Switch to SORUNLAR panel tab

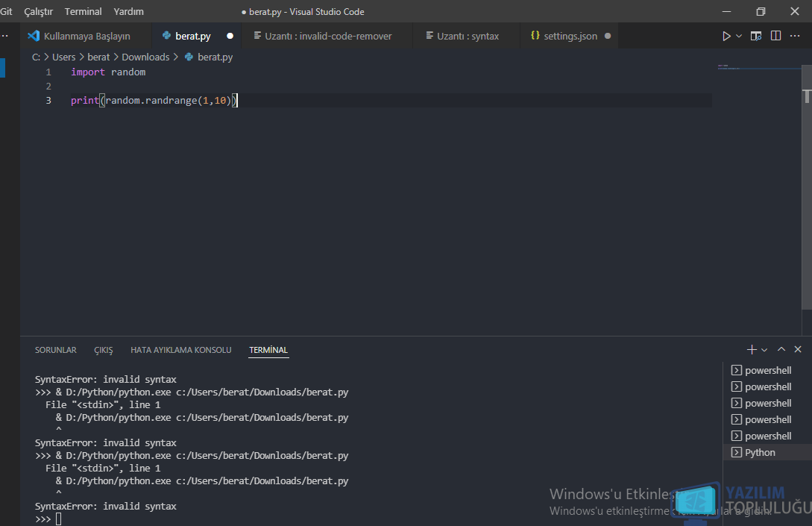point(55,350)
